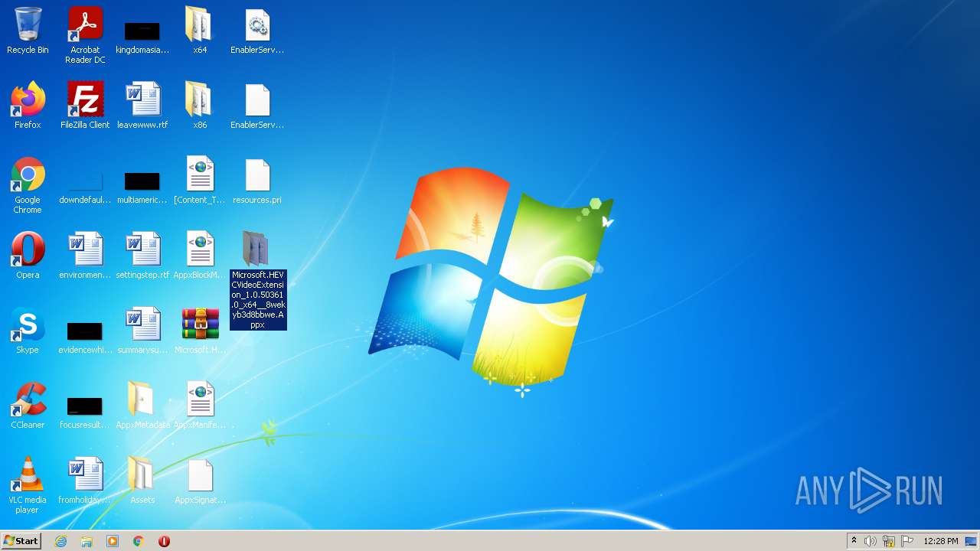Select the x64 folder
The width and height of the screenshot is (980, 551).
click(x=200, y=31)
